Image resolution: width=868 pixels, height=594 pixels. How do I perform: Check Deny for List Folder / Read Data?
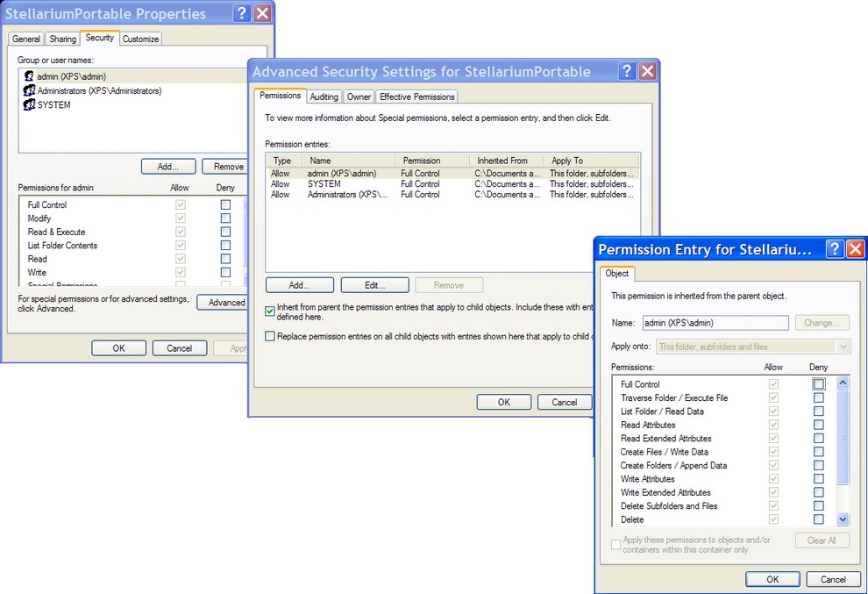[818, 412]
